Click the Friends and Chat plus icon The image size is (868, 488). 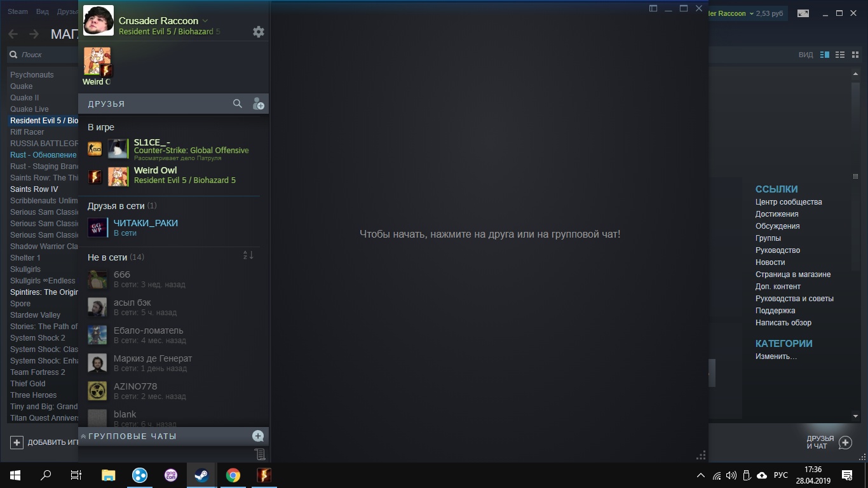(845, 442)
